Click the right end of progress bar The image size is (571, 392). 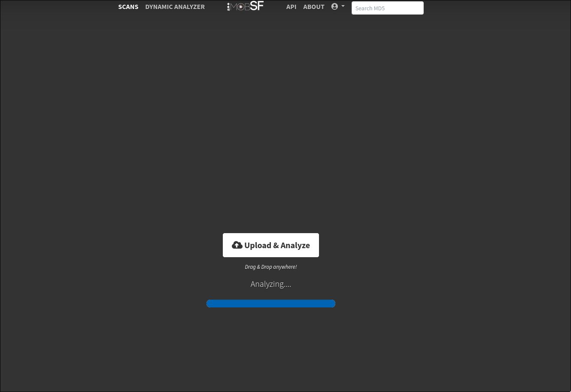332,304
